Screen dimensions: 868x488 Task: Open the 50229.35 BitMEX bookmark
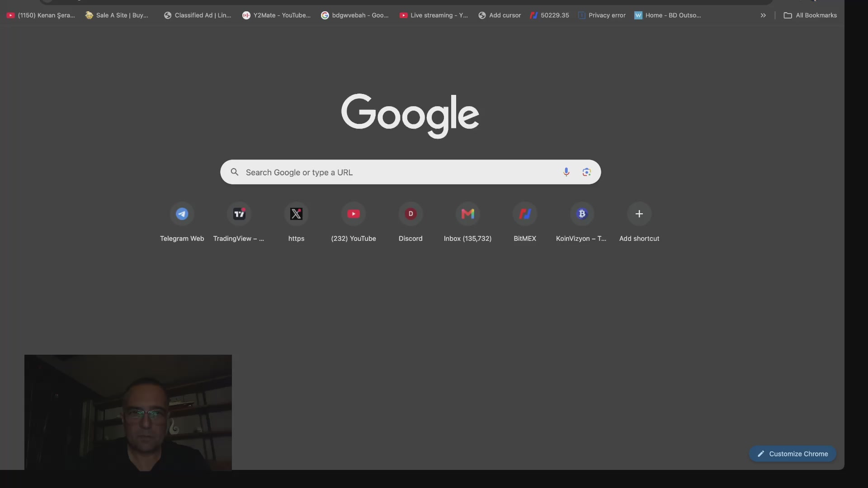pyautogui.click(x=549, y=15)
